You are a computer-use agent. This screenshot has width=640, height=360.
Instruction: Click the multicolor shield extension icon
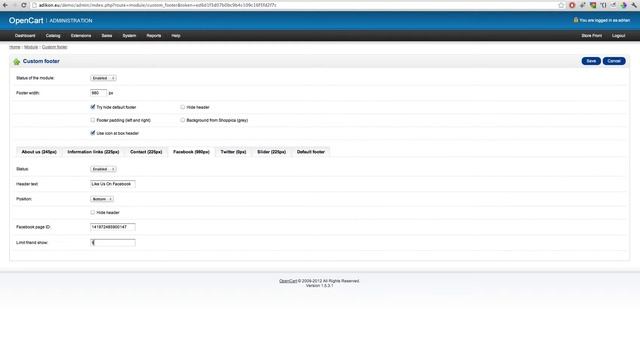pos(593,5)
